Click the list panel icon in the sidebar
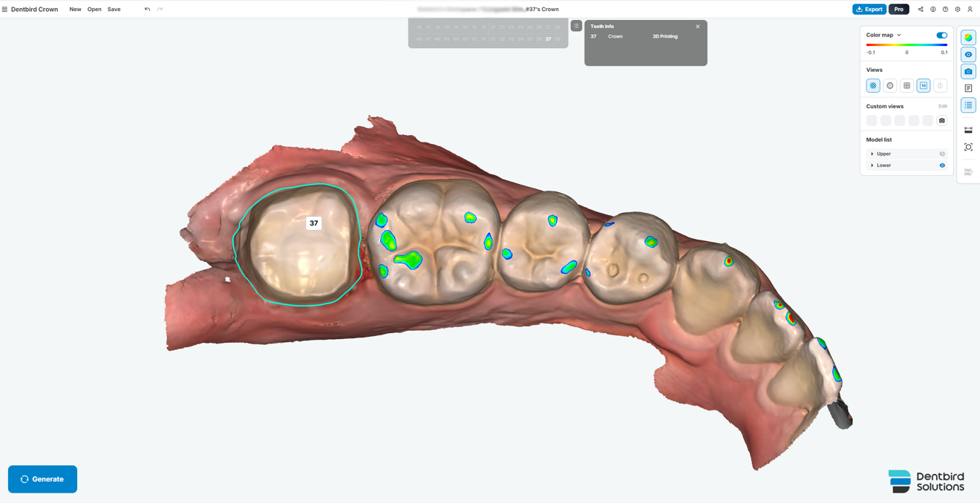 968,105
